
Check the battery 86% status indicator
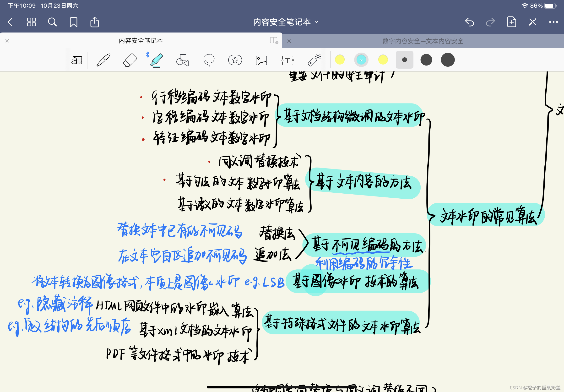click(543, 6)
